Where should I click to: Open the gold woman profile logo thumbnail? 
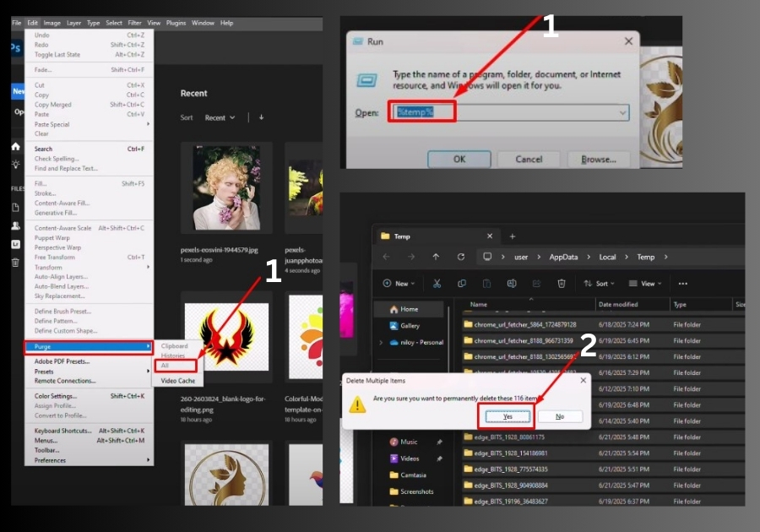(x=227, y=474)
